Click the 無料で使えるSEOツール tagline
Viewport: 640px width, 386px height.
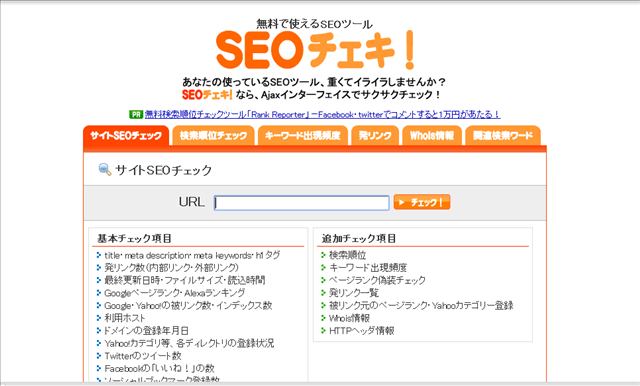click(315, 24)
